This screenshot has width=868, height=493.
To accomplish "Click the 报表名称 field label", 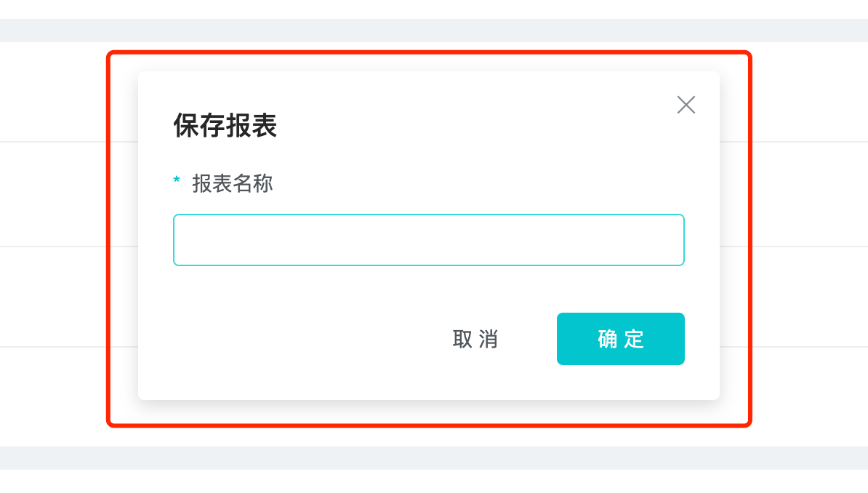I will click(x=233, y=184).
